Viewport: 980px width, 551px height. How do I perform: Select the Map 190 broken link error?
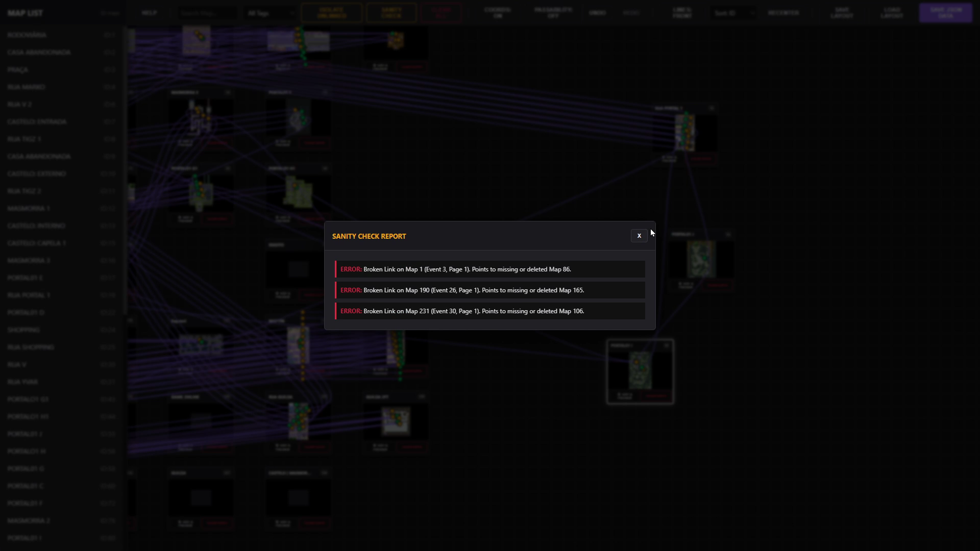tap(490, 290)
